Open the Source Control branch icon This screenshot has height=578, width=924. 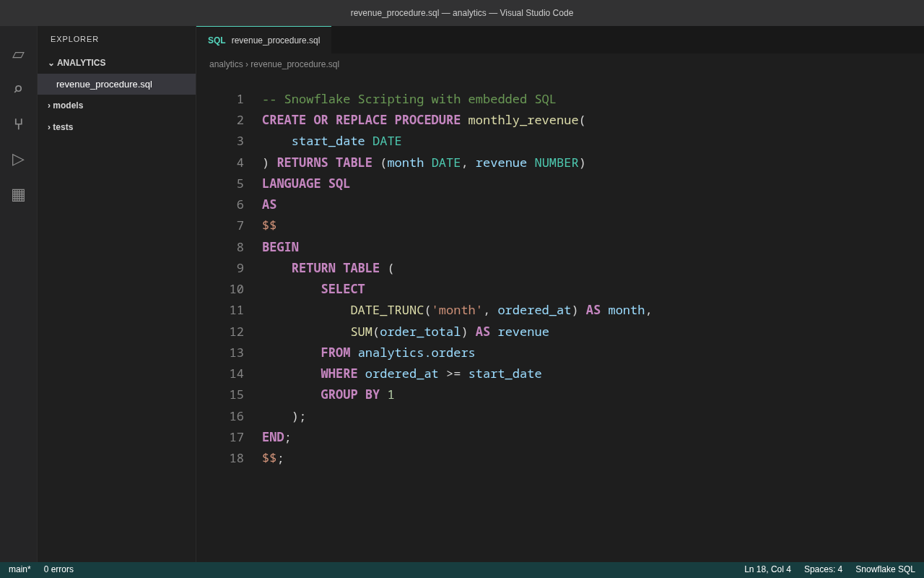click(x=18, y=124)
